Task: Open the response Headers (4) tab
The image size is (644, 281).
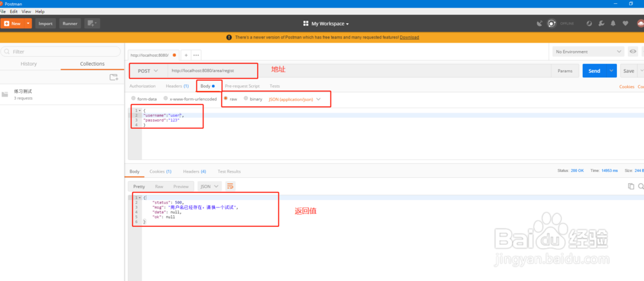Action: [x=194, y=171]
